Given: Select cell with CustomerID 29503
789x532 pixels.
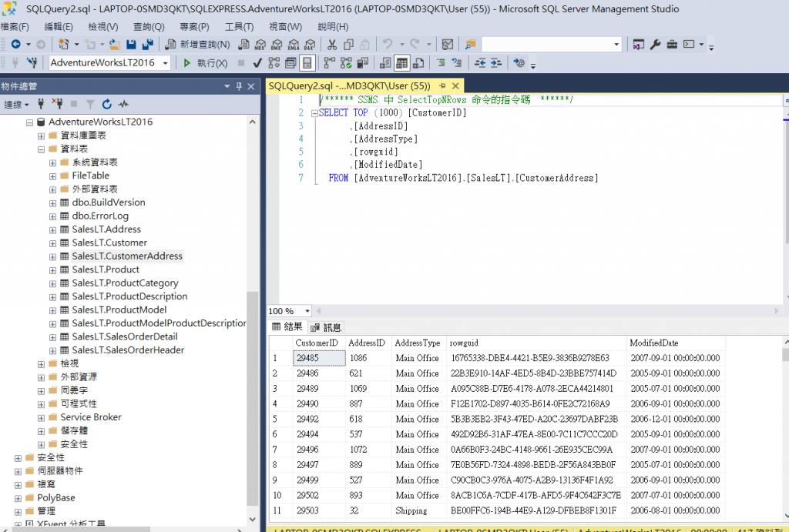Looking at the screenshot, I should point(318,510).
